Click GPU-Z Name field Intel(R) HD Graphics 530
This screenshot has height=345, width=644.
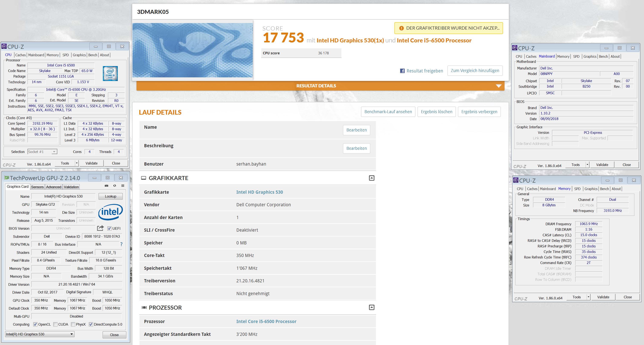[x=63, y=196]
